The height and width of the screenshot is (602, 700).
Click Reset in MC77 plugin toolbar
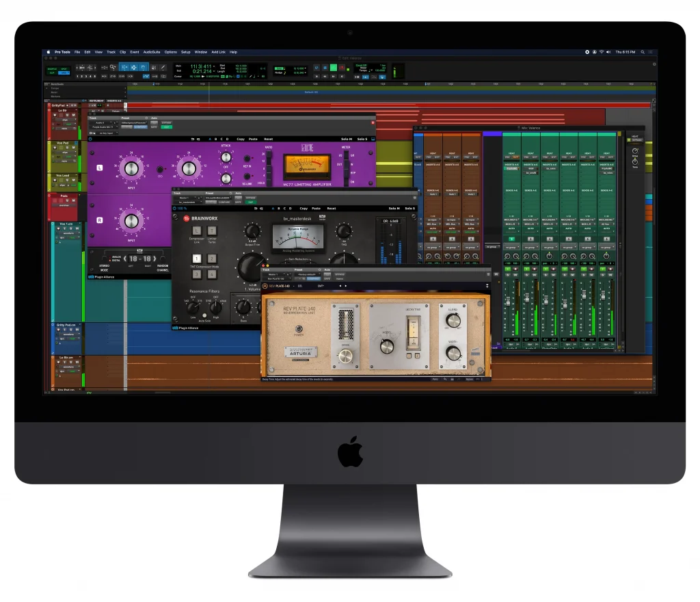point(268,139)
